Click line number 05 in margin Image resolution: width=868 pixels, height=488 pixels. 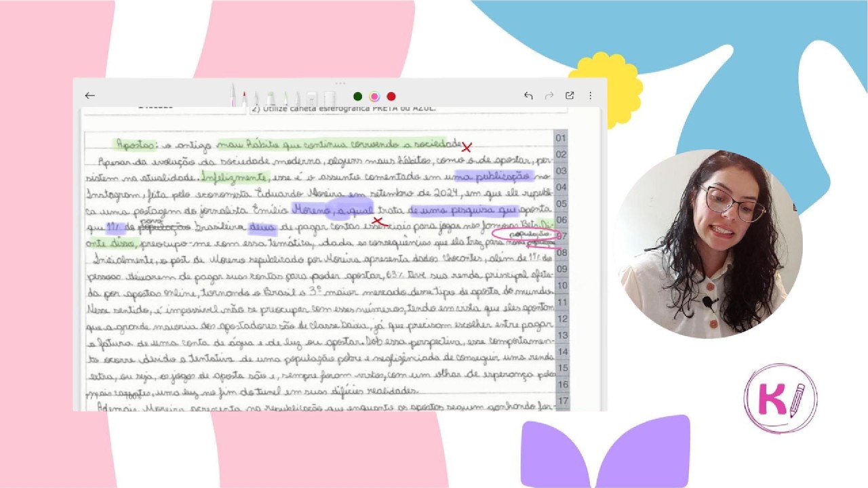click(x=561, y=203)
